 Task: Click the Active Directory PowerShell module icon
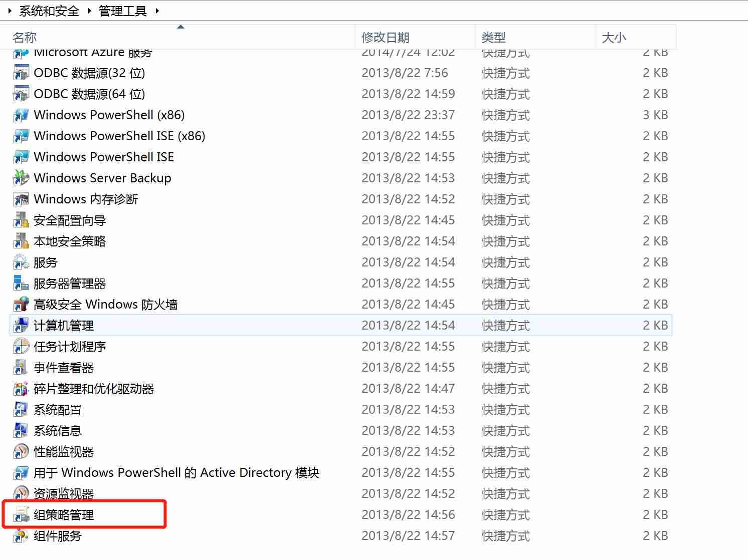[x=21, y=473]
